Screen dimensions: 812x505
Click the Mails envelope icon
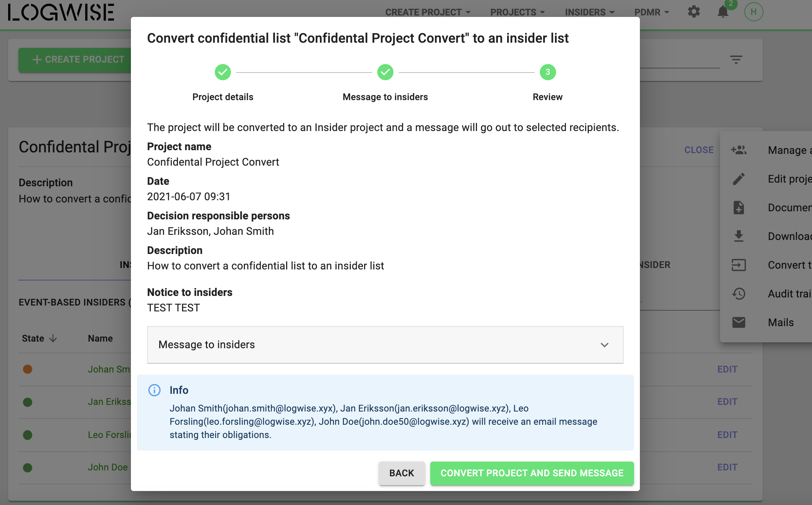(738, 322)
